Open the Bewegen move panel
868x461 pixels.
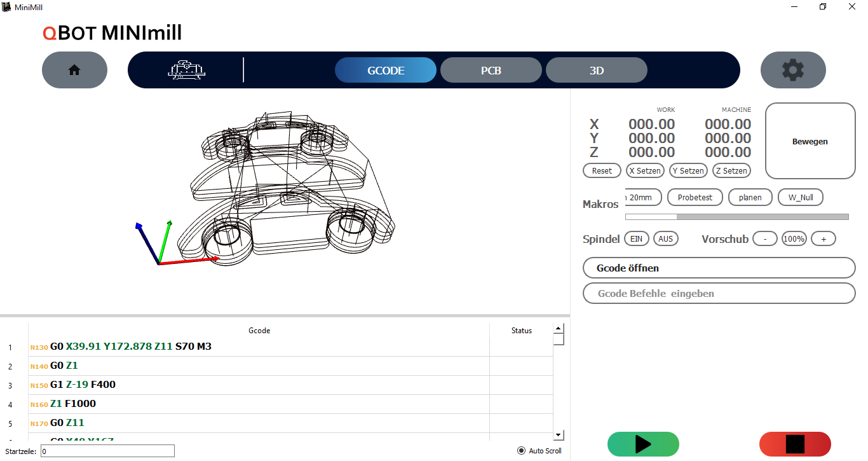coord(810,141)
